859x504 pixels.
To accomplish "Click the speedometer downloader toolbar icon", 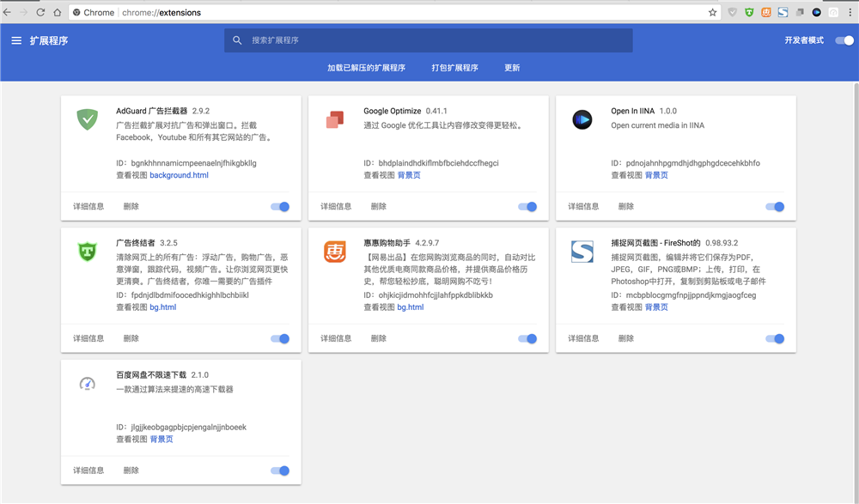I will pyautogui.click(x=833, y=12).
